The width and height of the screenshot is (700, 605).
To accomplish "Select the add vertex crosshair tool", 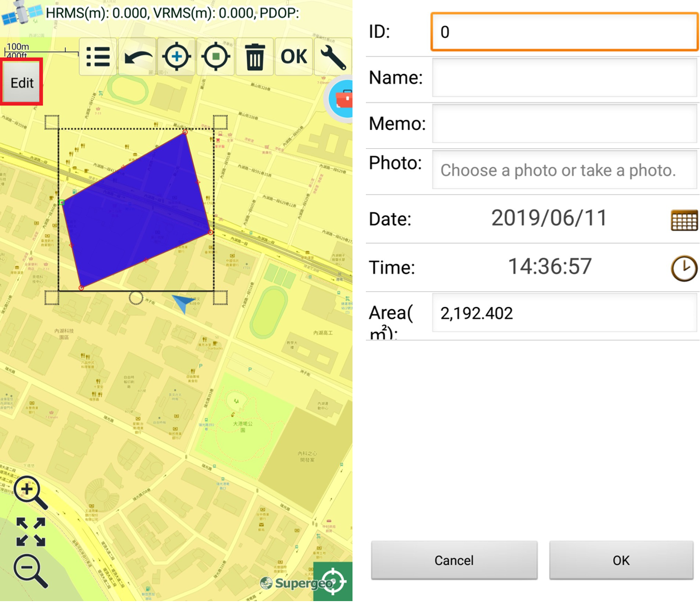I will [x=177, y=57].
